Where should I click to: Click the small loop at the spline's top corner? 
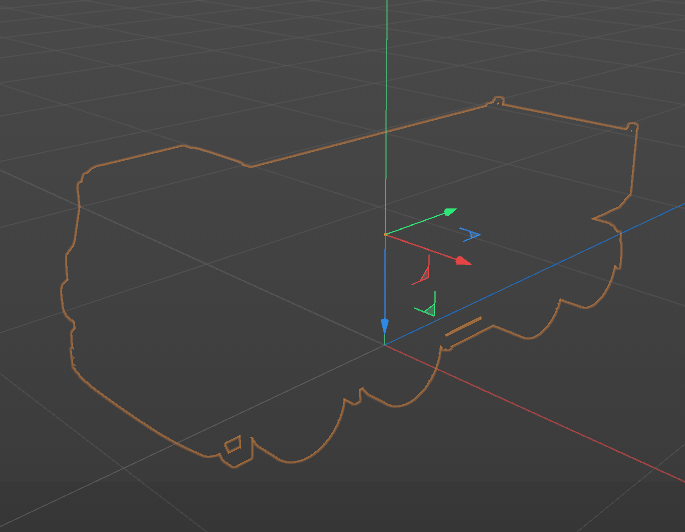coord(497,101)
